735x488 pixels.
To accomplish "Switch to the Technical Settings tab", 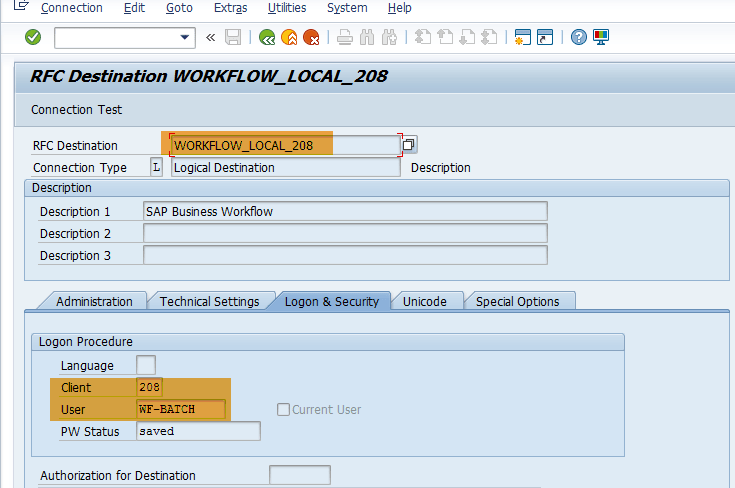I will pos(209,301).
